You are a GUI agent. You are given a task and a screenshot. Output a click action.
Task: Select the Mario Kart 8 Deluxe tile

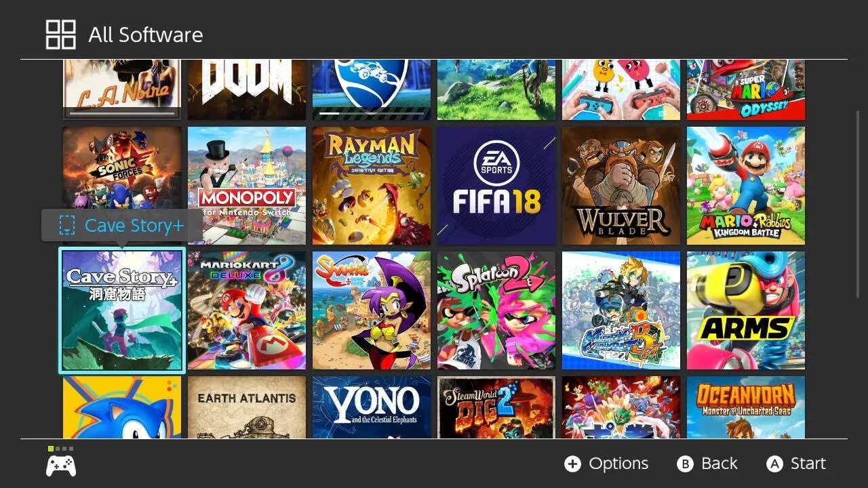point(247,310)
